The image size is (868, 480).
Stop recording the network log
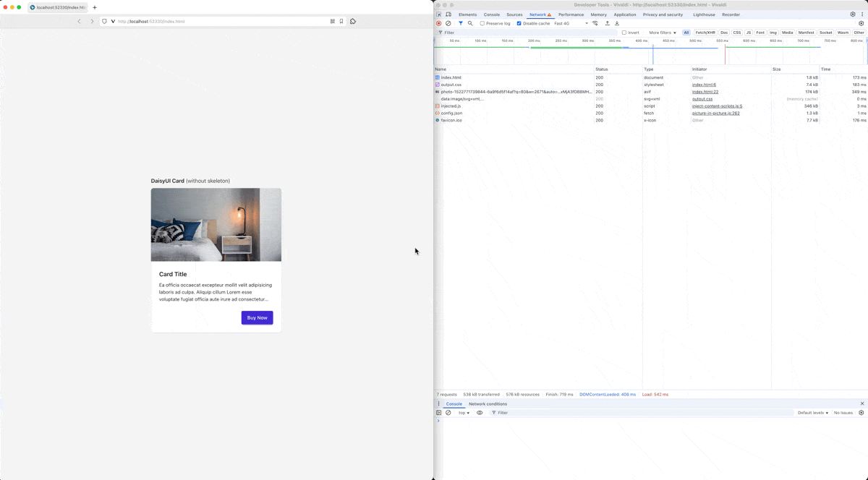[438, 23]
